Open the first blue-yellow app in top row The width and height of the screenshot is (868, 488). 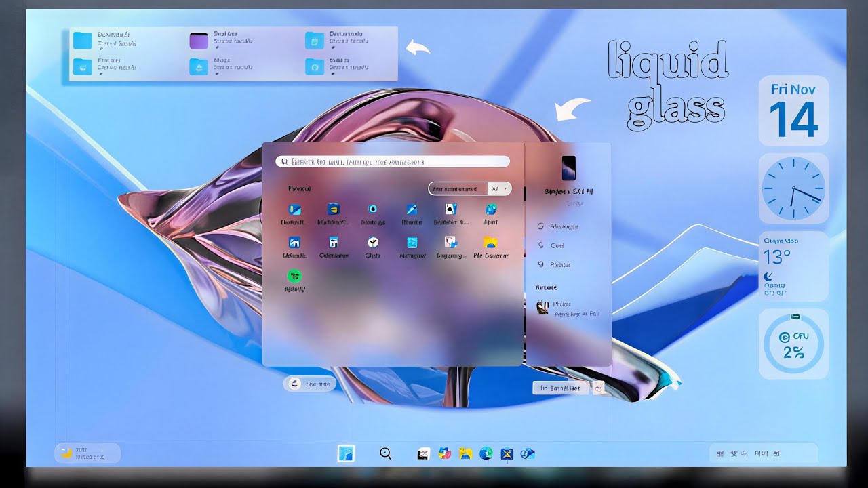(x=295, y=209)
